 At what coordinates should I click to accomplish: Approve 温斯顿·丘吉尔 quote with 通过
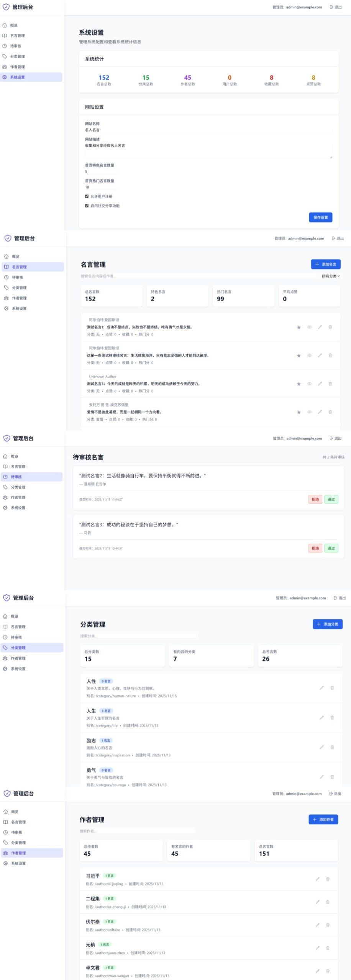tap(331, 499)
